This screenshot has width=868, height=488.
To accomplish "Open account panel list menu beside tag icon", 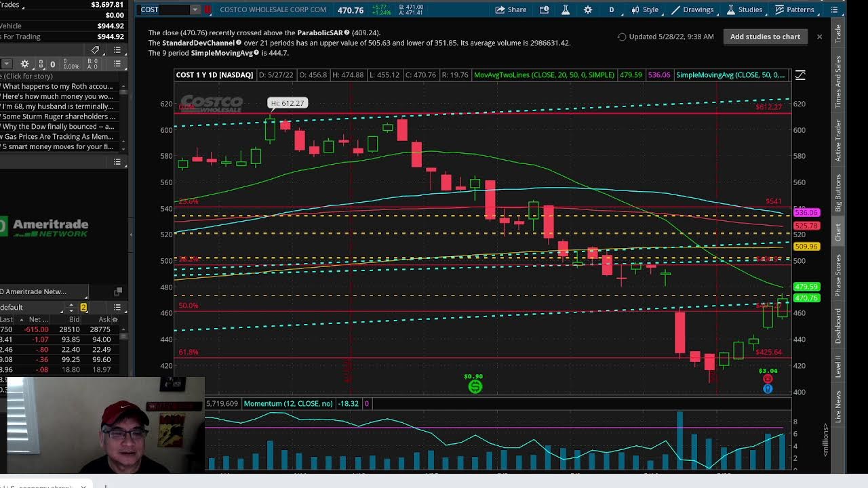I will click(x=117, y=50).
